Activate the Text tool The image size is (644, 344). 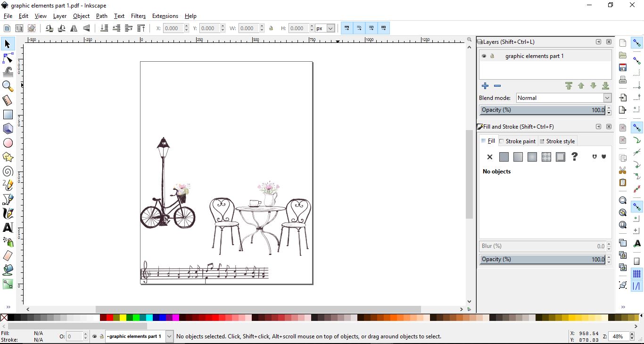tap(8, 228)
